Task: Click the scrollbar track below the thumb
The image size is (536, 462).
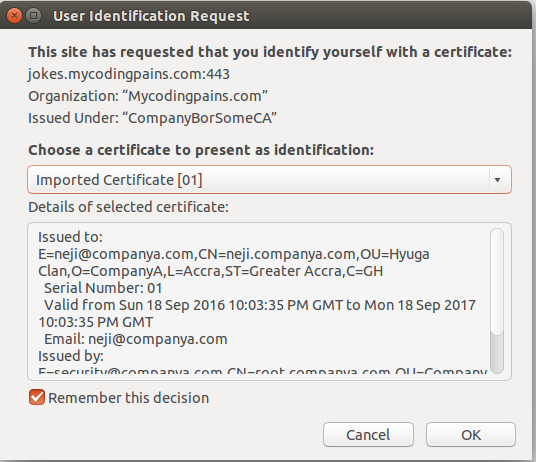Action: point(497,353)
